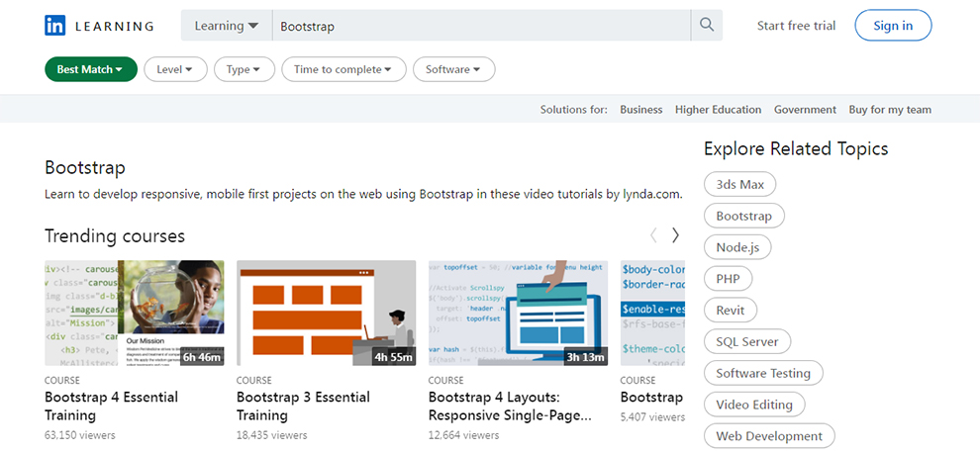This screenshot has height=453, width=980.
Task: Select the 3ds Max related topic
Action: coord(740,184)
